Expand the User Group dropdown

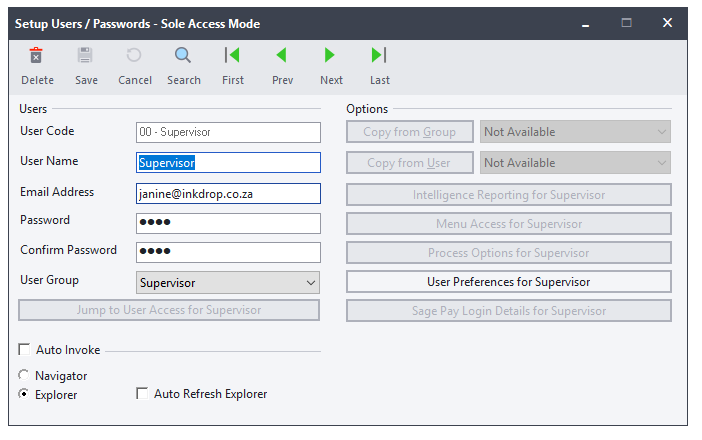coord(308,283)
